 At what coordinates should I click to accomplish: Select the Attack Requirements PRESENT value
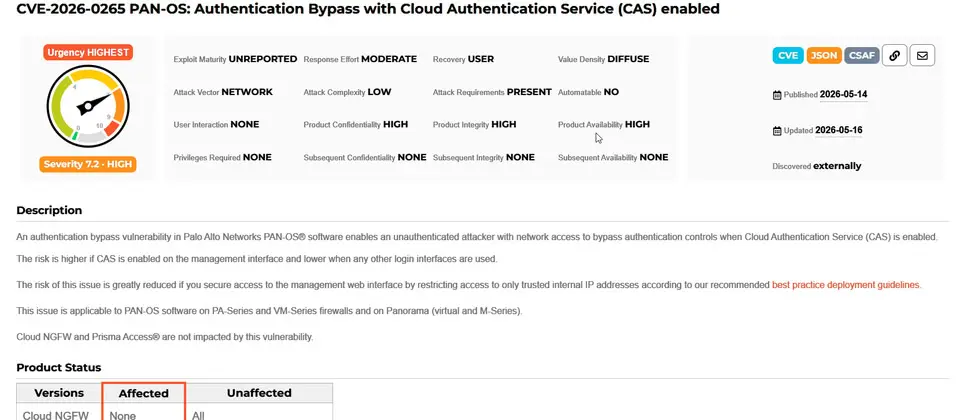pos(529,92)
